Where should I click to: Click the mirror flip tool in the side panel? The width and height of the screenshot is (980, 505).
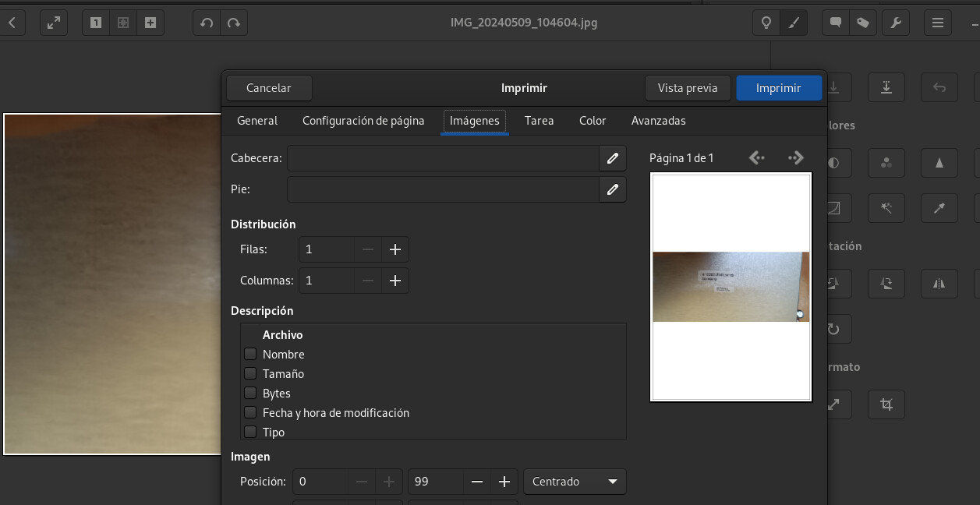(x=939, y=284)
